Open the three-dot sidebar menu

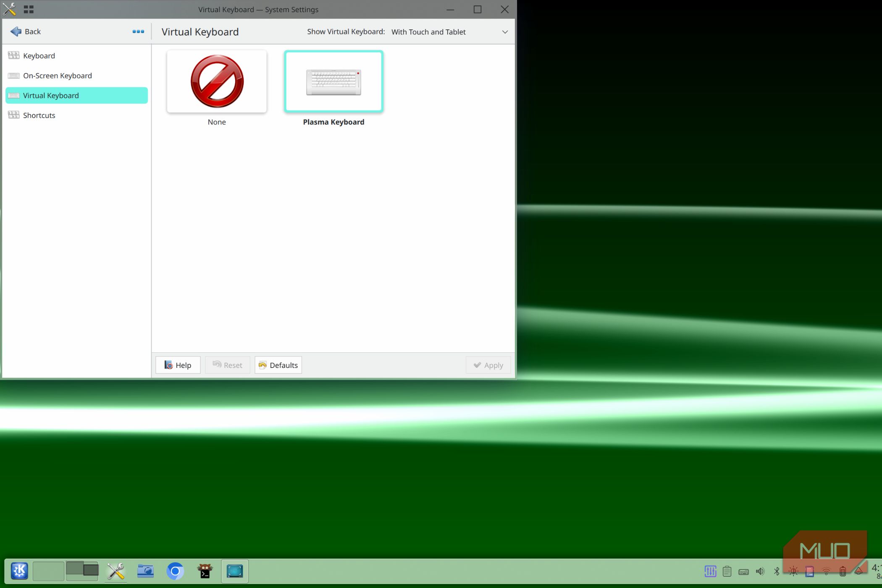point(138,31)
